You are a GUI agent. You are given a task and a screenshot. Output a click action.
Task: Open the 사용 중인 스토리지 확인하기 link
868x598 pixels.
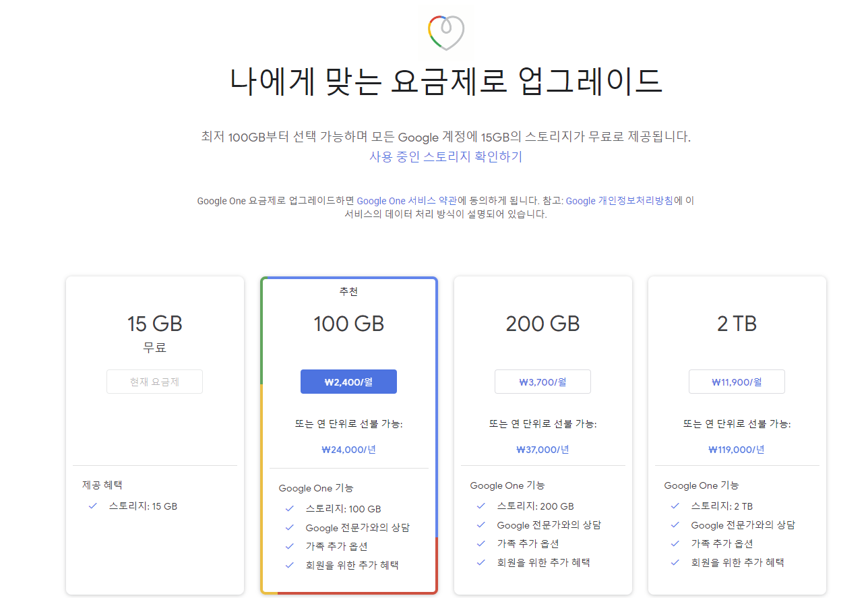tap(445, 157)
